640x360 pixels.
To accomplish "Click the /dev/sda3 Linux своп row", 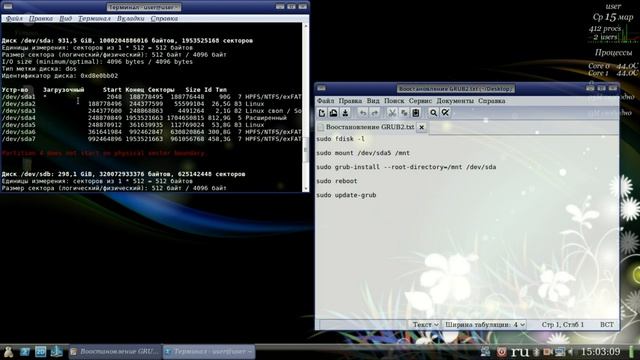I will [151, 111].
